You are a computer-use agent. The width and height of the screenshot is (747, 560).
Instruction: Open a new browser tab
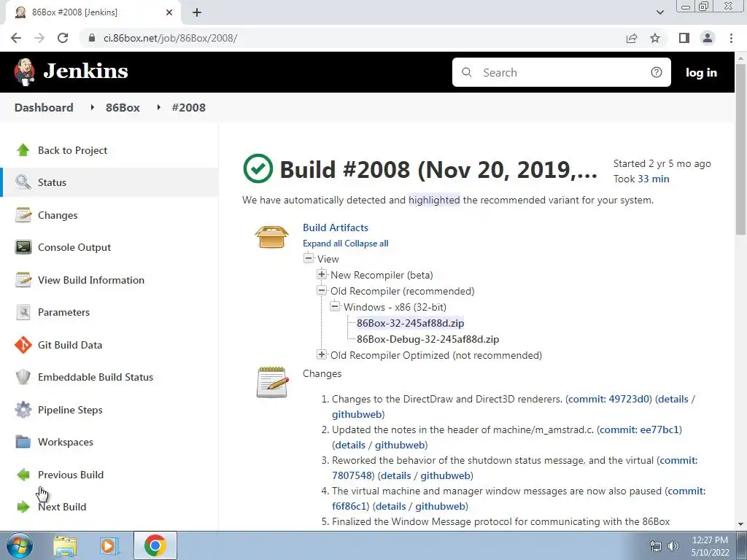(197, 13)
